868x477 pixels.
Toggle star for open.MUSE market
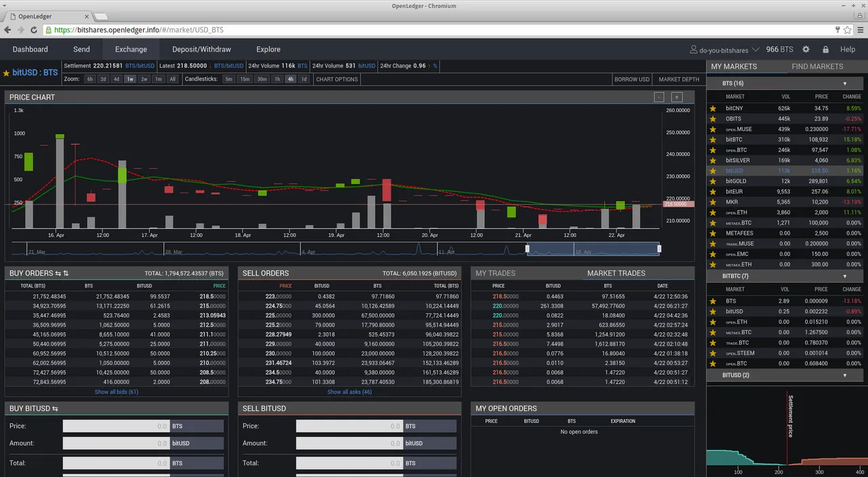713,129
